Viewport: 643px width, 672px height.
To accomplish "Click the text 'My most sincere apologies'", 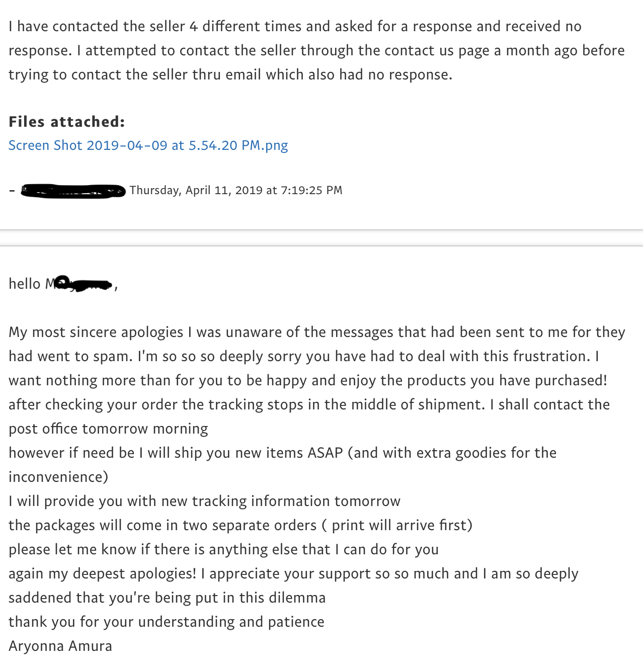I will click(96, 332).
